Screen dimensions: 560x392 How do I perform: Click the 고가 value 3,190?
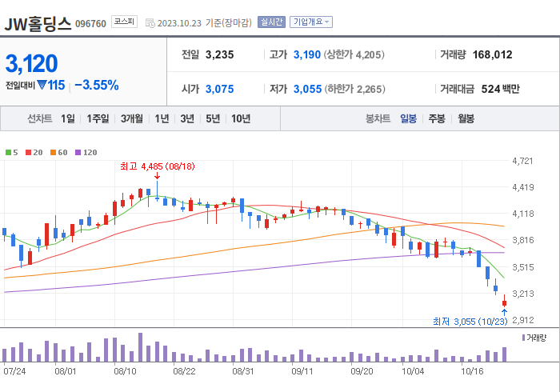click(x=307, y=54)
